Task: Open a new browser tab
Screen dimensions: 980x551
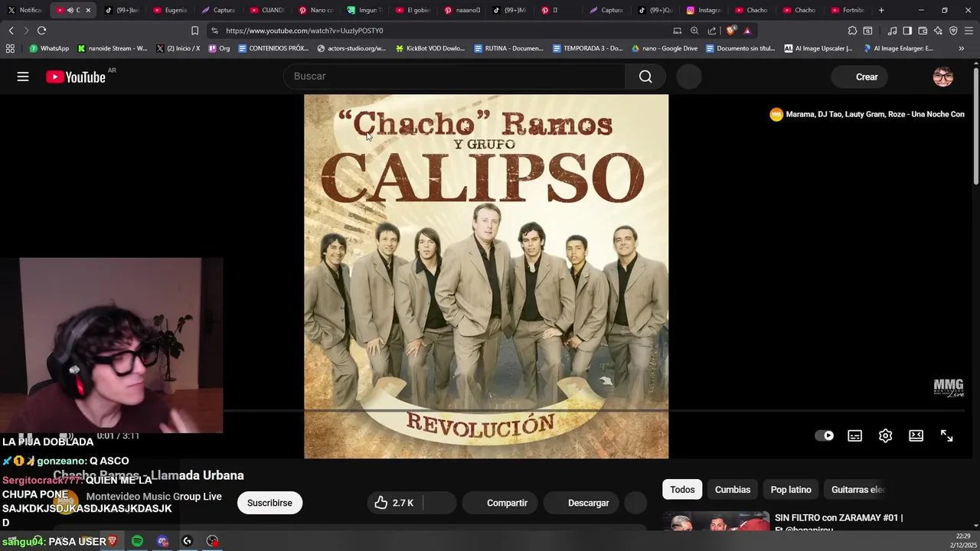Action: pyautogui.click(x=881, y=10)
